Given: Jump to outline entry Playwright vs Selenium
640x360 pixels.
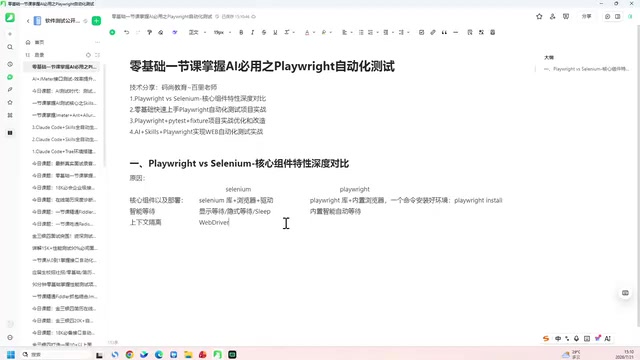Looking at the screenshot, I should pyautogui.click(x=587, y=69).
